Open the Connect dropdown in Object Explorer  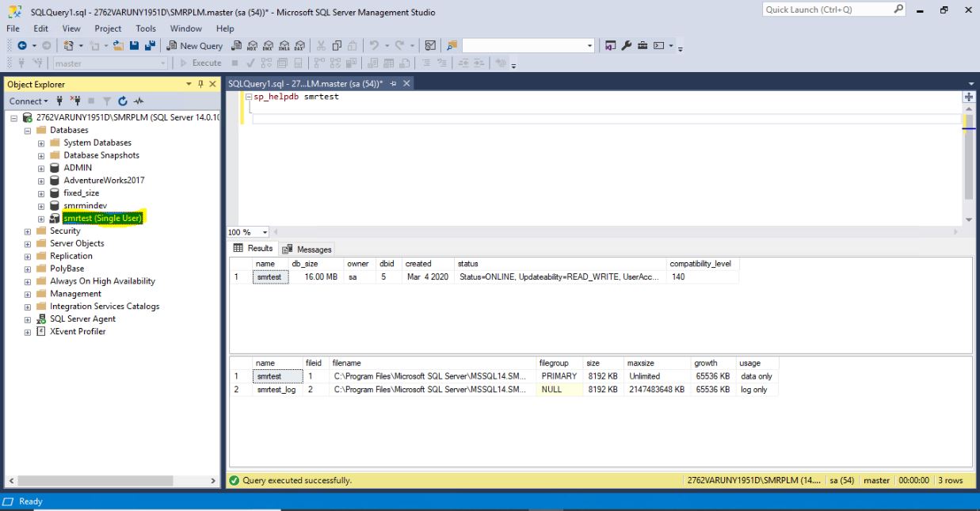[27, 101]
